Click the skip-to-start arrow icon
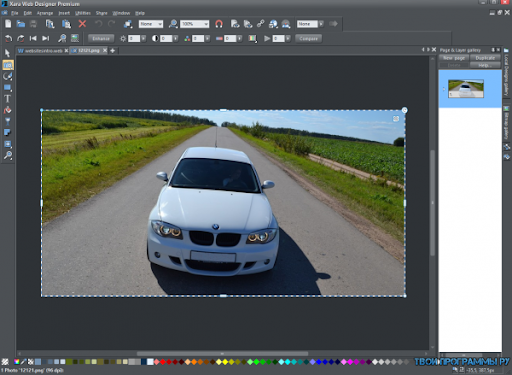 coord(33,38)
